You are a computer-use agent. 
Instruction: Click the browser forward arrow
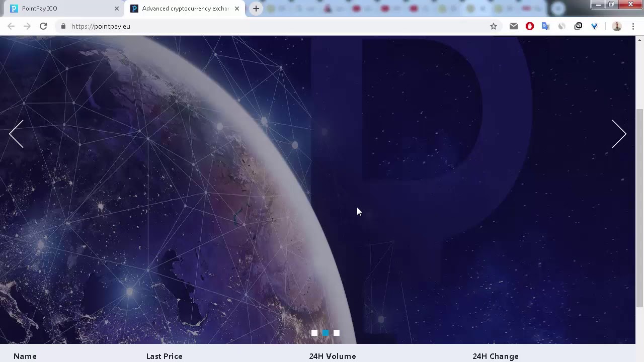(x=27, y=26)
